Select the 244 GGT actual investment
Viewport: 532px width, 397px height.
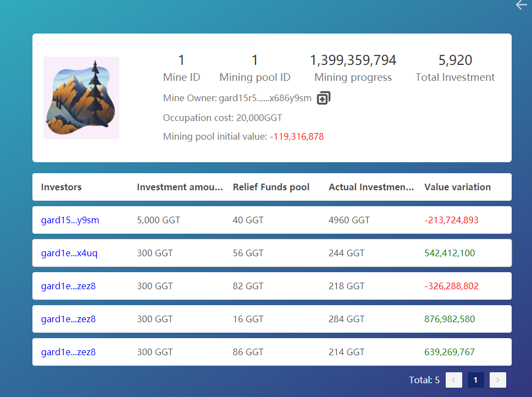point(346,253)
